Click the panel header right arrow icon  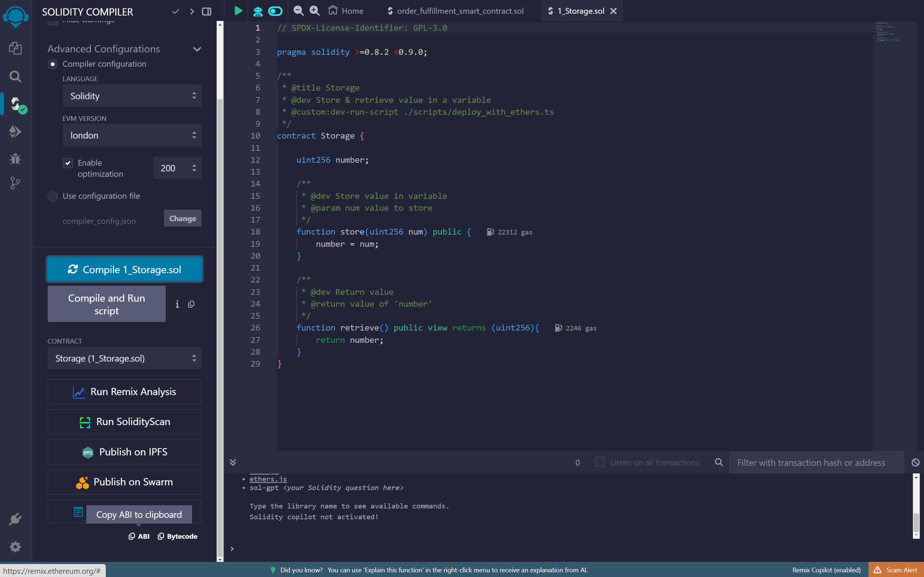[x=192, y=12]
